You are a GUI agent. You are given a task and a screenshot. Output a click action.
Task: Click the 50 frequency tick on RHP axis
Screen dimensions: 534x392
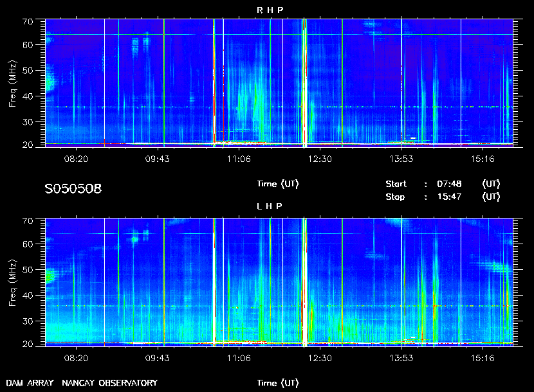(x=28, y=71)
